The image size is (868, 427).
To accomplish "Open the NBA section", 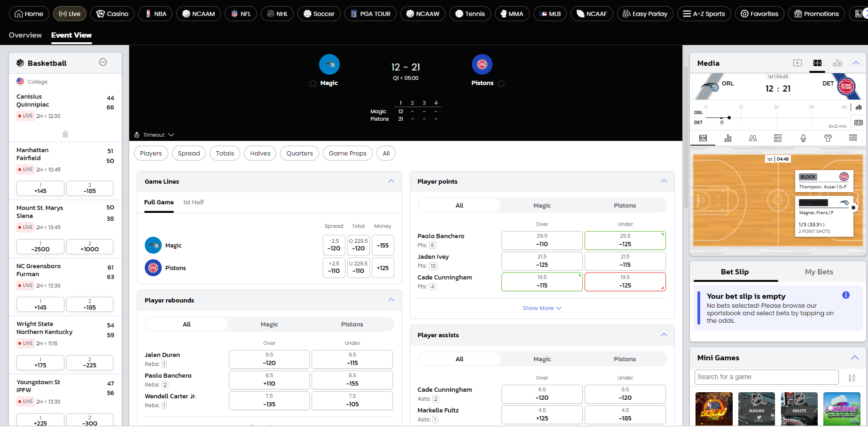I will pos(156,14).
